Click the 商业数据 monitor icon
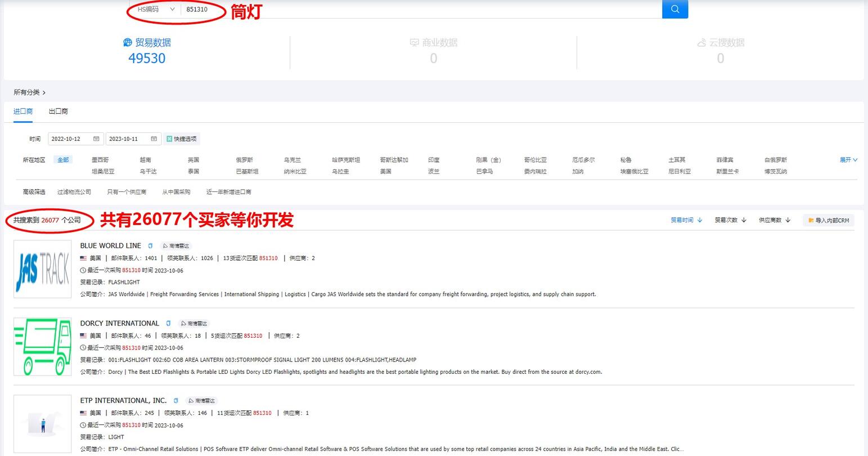The height and width of the screenshot is (456, 868). 415,43
